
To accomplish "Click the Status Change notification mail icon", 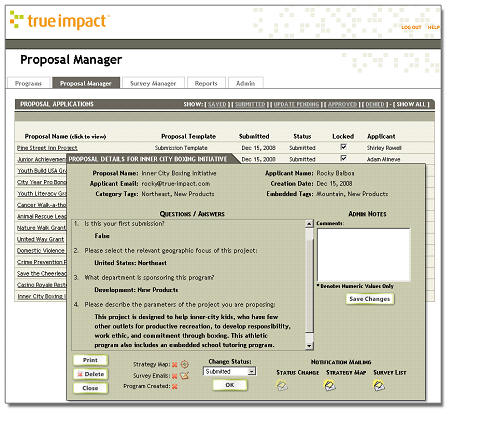I will tap(282, 386).
